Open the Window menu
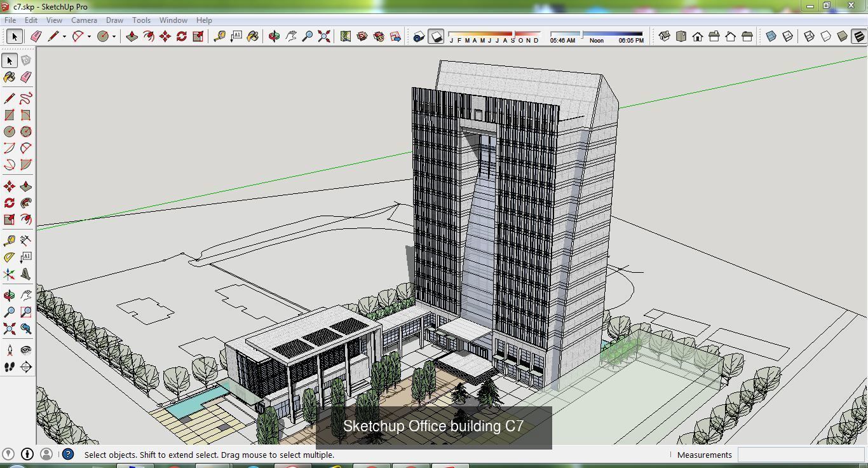 [173, 20]
